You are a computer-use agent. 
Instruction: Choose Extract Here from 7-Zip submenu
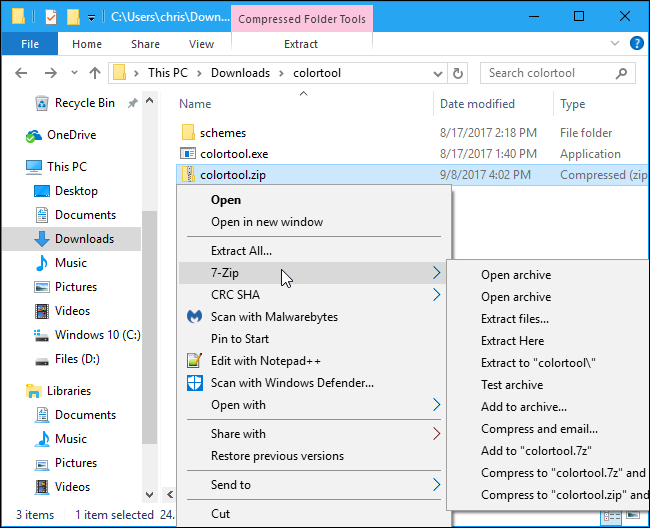pos(512,341)
